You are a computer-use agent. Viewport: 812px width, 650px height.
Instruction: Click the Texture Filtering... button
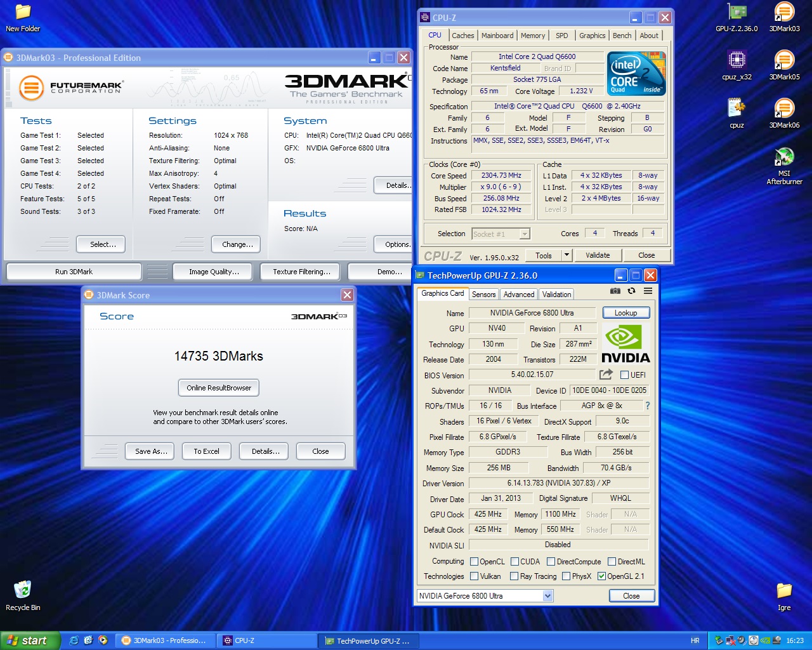click(301, 272)
